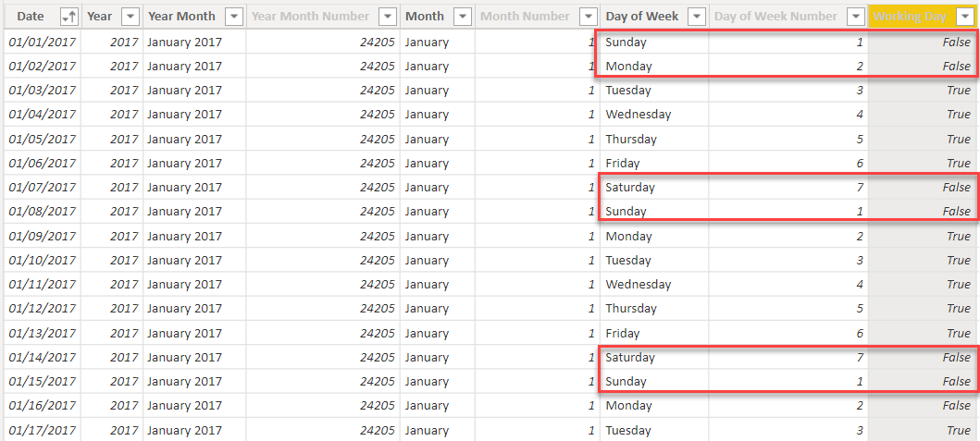Click the Friday cell for 01/13/2017
The height and width of the screenshot is (441, 980).
point(653,333)
